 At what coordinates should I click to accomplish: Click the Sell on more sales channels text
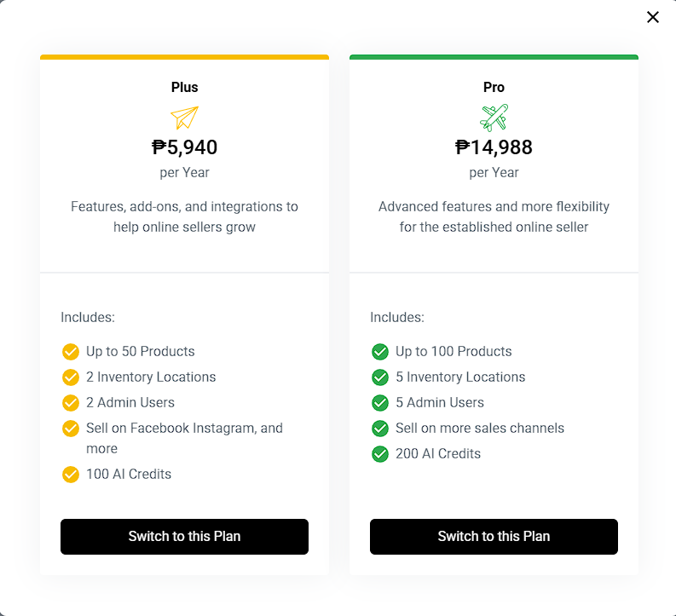pyautogui.click(x=479, y=429)
